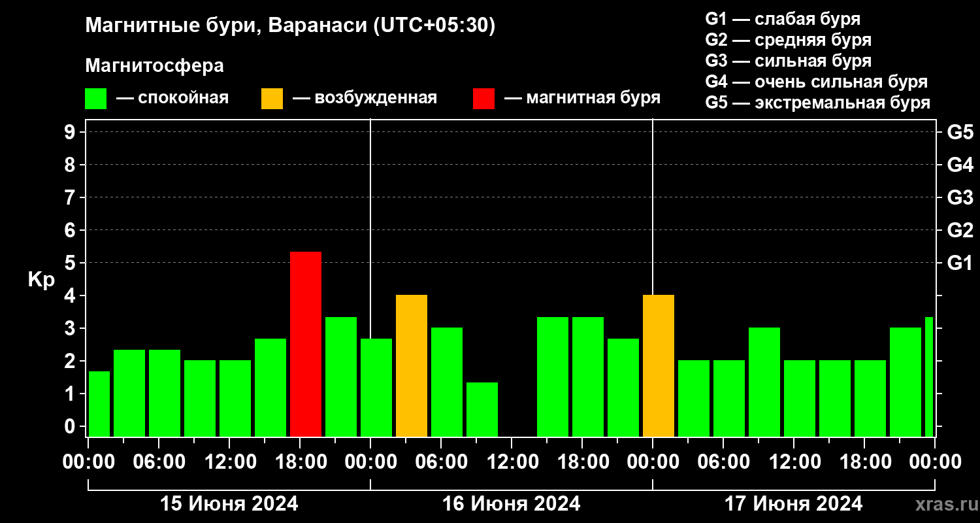Click the green 21:00–00:00 bar on 16 June
The width and height of the screenshot is (980, 523).
pyautogui.click(x=623, y=388)
